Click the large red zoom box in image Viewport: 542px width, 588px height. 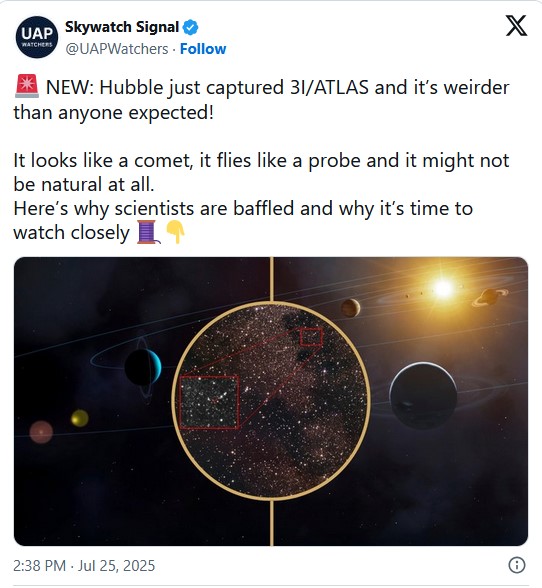click(209, 402)
